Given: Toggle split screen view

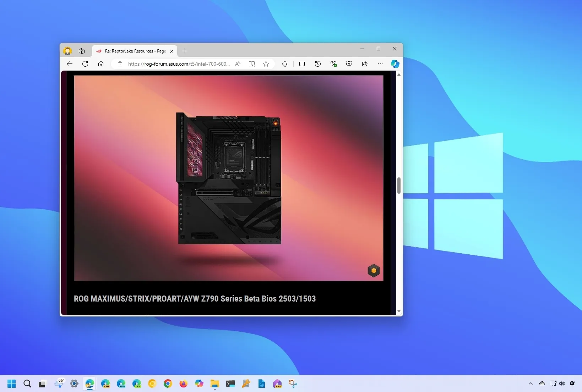Looking at the screenshot, I should pyautogui.click(x=301, y=64).
